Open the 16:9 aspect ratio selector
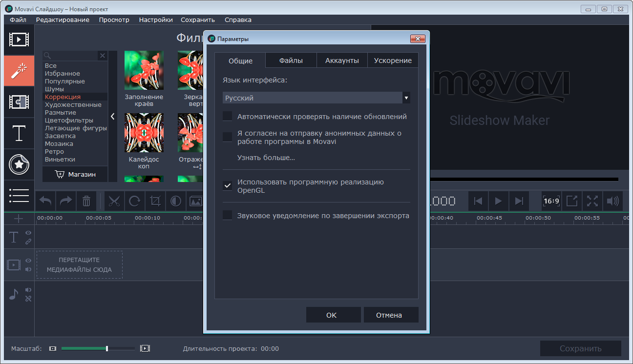This screenshot has height=364, width=633. (x=551, y=201)
